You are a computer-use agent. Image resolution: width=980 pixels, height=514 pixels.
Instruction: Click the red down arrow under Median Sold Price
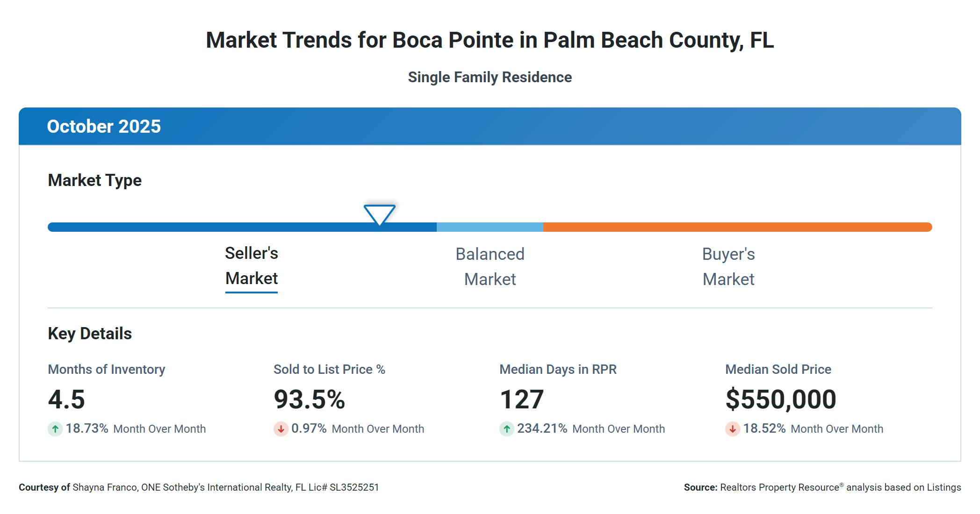tap(733, 429)
